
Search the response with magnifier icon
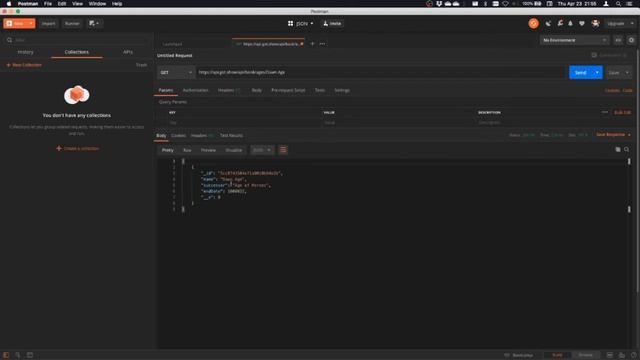click(x=627, y=150)
